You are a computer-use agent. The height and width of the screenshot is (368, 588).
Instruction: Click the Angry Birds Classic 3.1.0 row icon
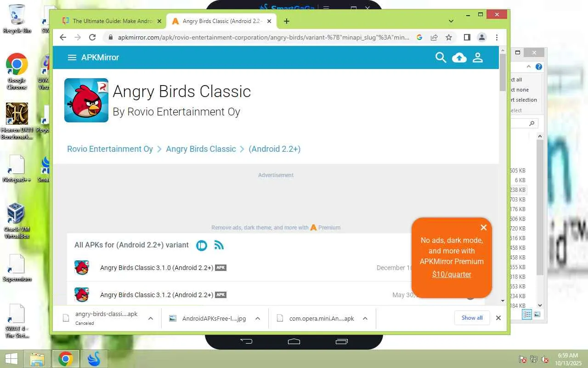tap(82, 268)
